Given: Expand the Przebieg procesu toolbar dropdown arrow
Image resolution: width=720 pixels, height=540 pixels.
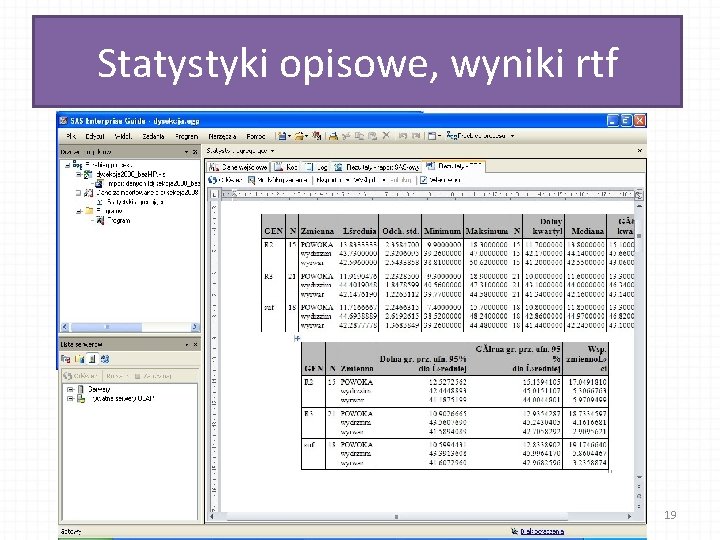Looking at the screenshot, I should coord(512,136).
